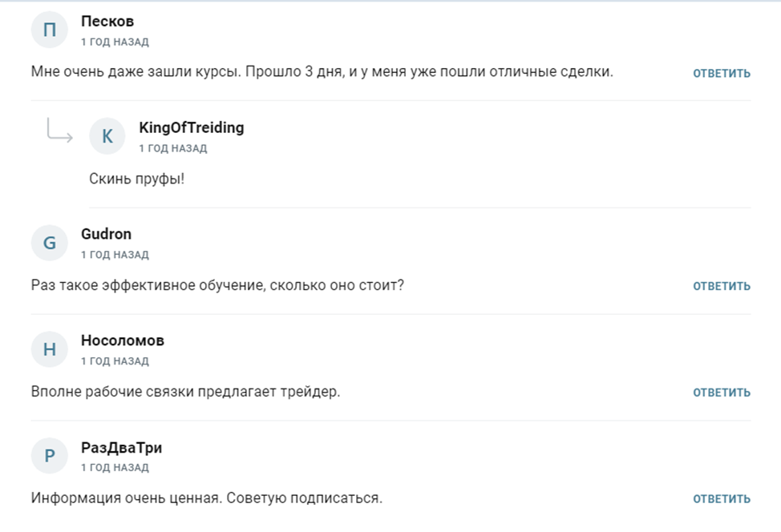The height and width of the screenshot is (532, 781).
Task: Click the timestamp under РазДваТри's name
Action: [x=115, y=468]
